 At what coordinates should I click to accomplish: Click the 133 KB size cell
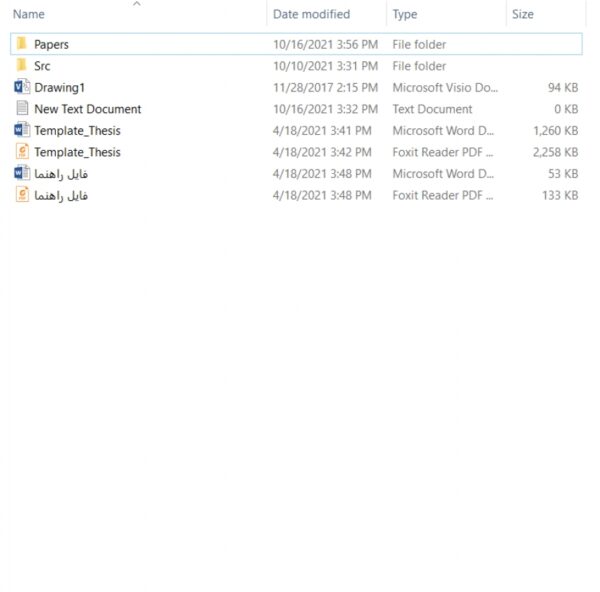point(560,196)
